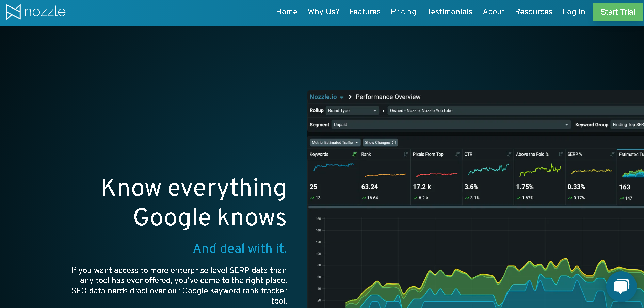Open the Unpaid segment dropdown
Image resolution: width=644 pixels, height=308 pixels.
point(451,125)
